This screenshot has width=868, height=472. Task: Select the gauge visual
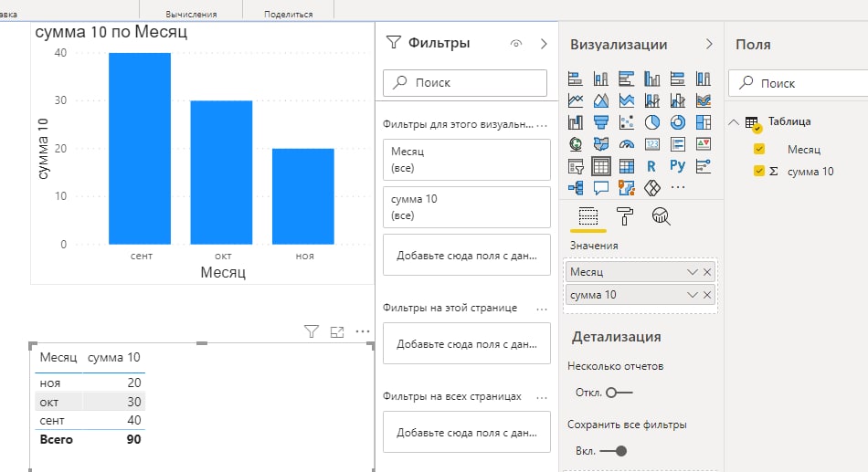point(626,144)
